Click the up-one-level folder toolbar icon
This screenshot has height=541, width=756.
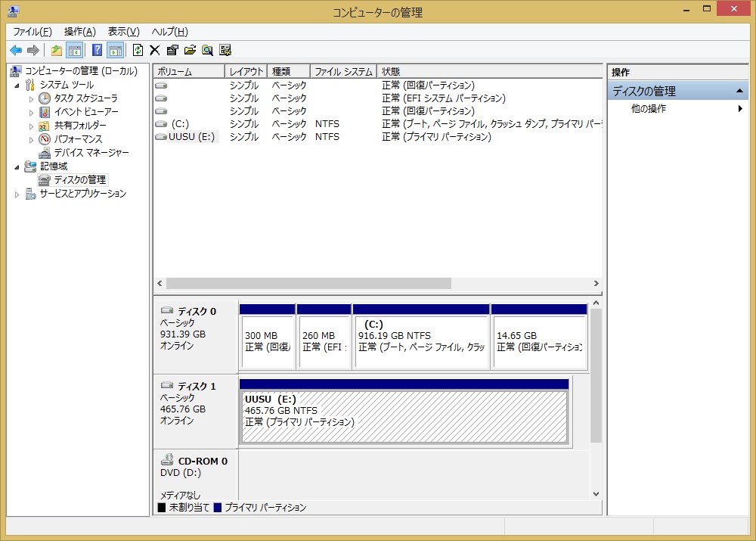pos(57,50)
